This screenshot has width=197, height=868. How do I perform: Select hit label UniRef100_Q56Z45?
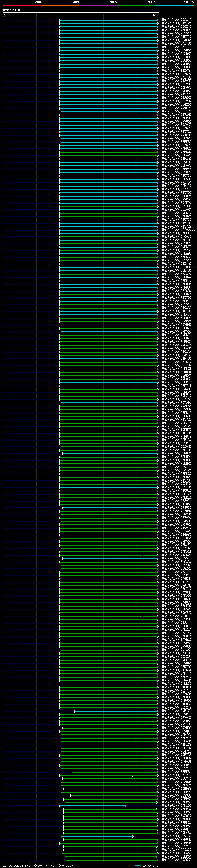pos(177,26)
